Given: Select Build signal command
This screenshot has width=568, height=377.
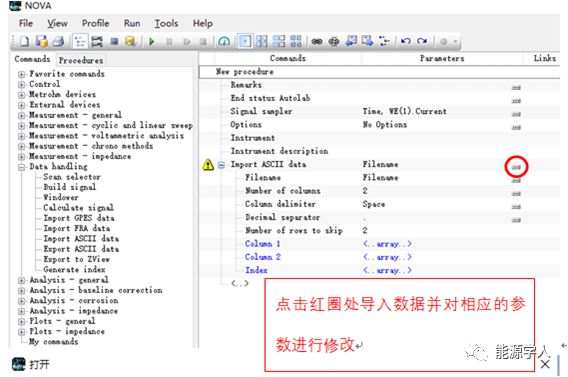Looking at the screenshot, I should tap(70, 187).
